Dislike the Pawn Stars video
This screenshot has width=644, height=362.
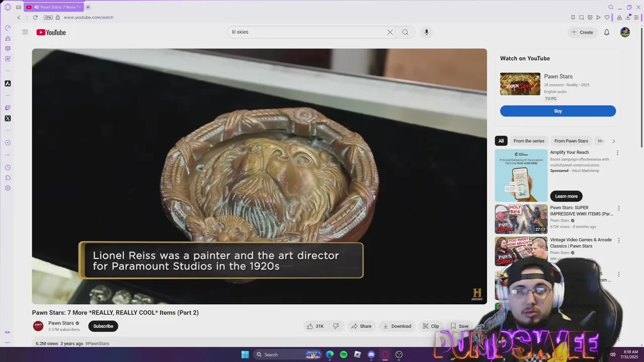pos(336,326)
